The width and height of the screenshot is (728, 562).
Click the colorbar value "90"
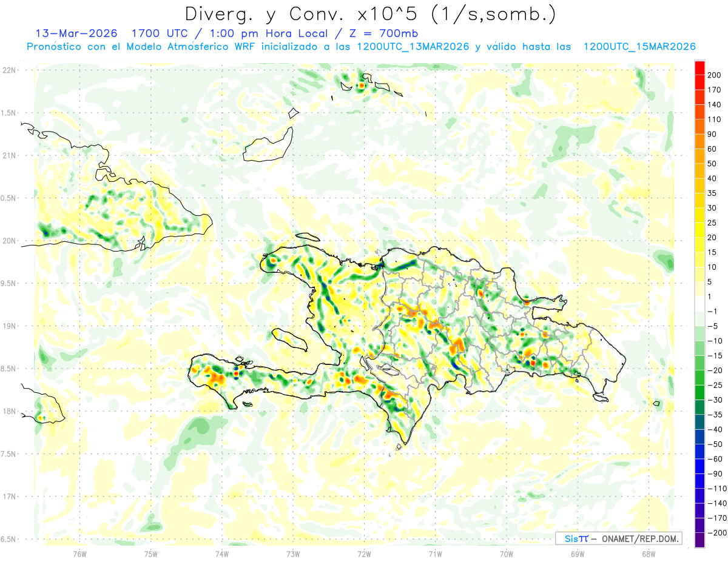(712, 134)
